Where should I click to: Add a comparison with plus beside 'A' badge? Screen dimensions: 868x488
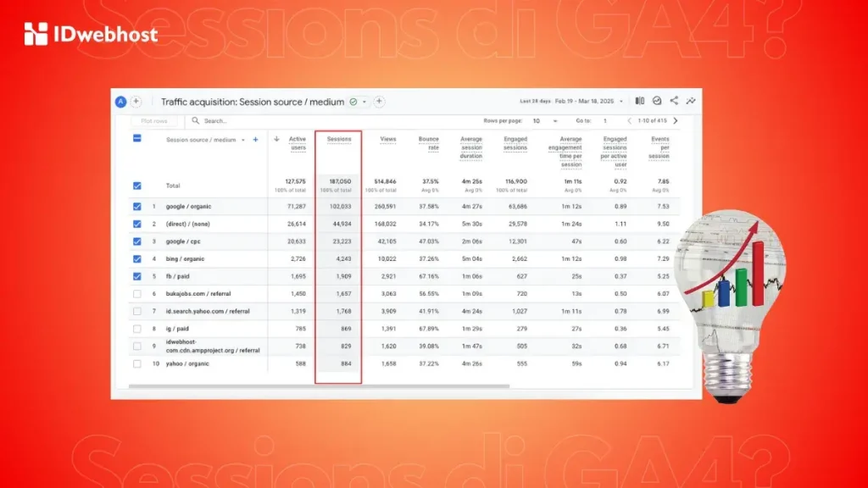coord(136,102)
